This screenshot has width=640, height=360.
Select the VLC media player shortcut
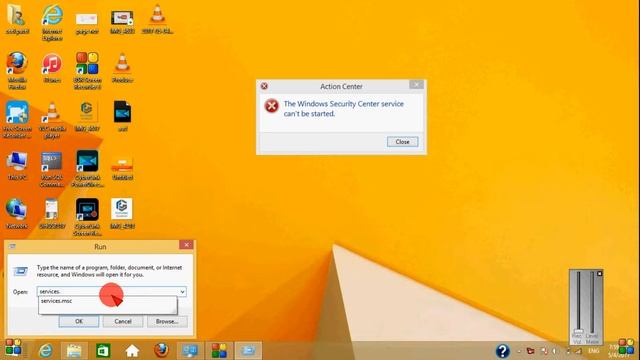(52, 120)
